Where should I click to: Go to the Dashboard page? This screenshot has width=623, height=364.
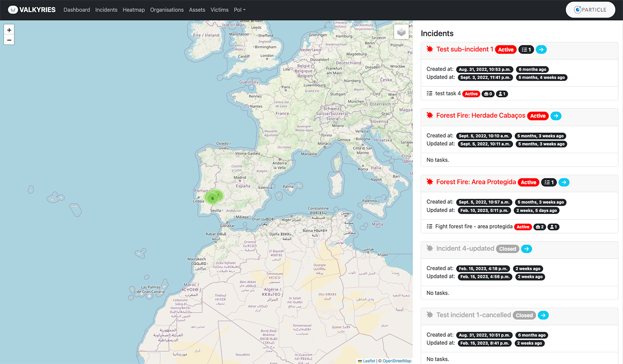(x=77, y=10)
